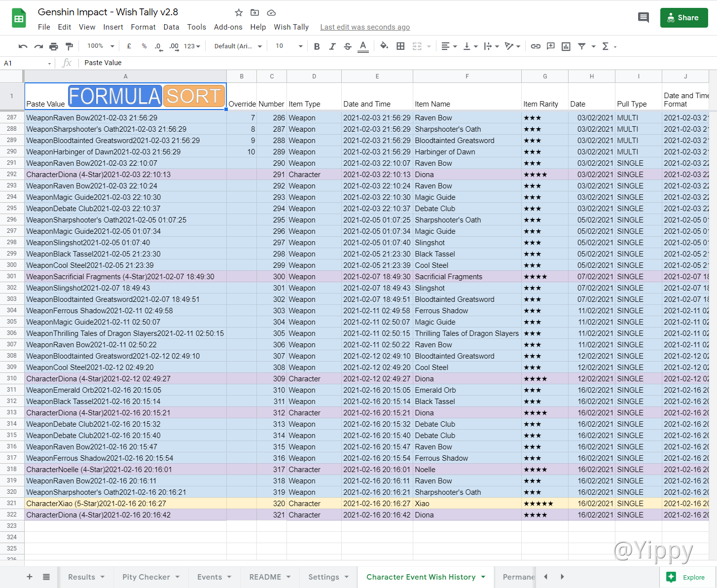
Task: Switch to the Settings sheet tab
Action: tap(328, 577)
